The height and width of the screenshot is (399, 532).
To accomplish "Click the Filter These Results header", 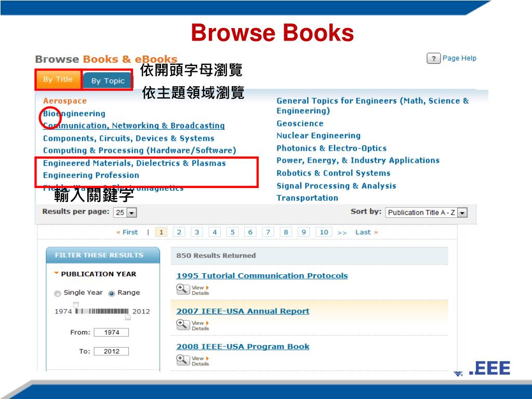I will tap(103, 255).
